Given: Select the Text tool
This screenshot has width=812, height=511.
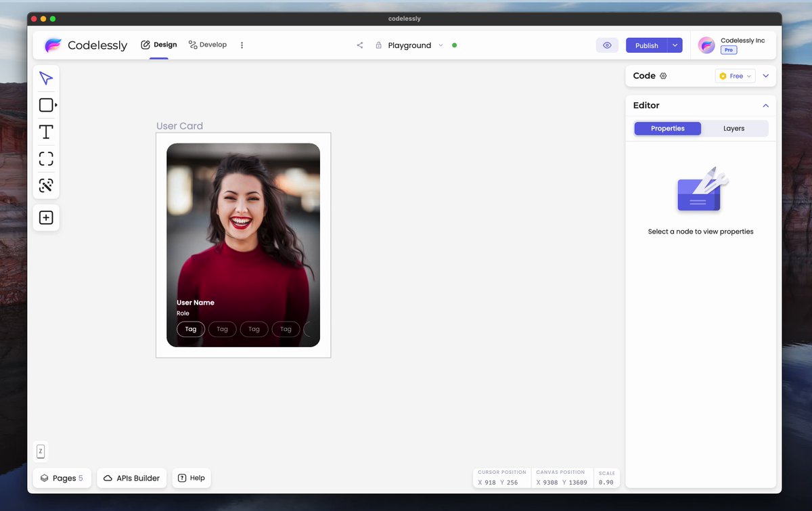Looking at the screenshot, I should [x=46, y=132].
